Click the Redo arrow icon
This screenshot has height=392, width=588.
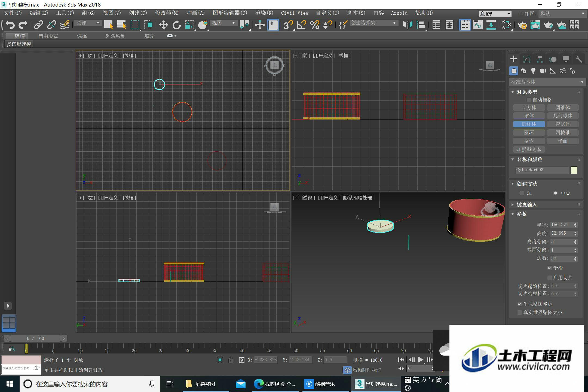pyautogui.click(x=23, y=25)
